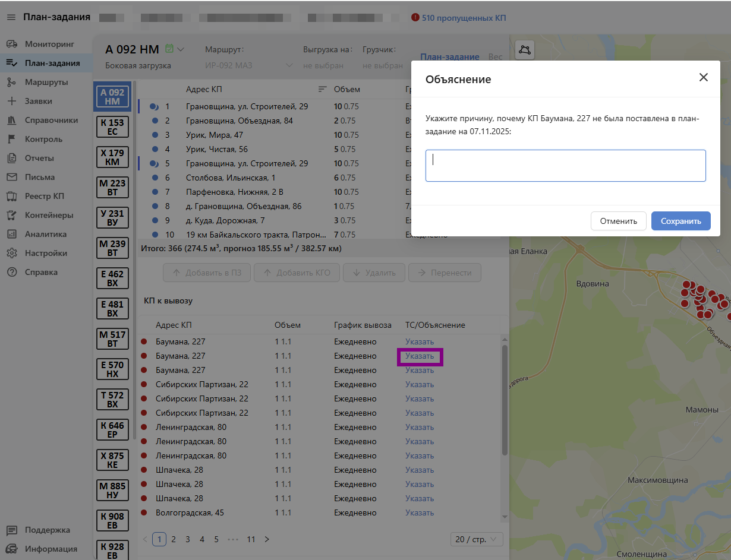Go to page 2 of the КП list
The image size is (731, 560).
coord(174,539)
